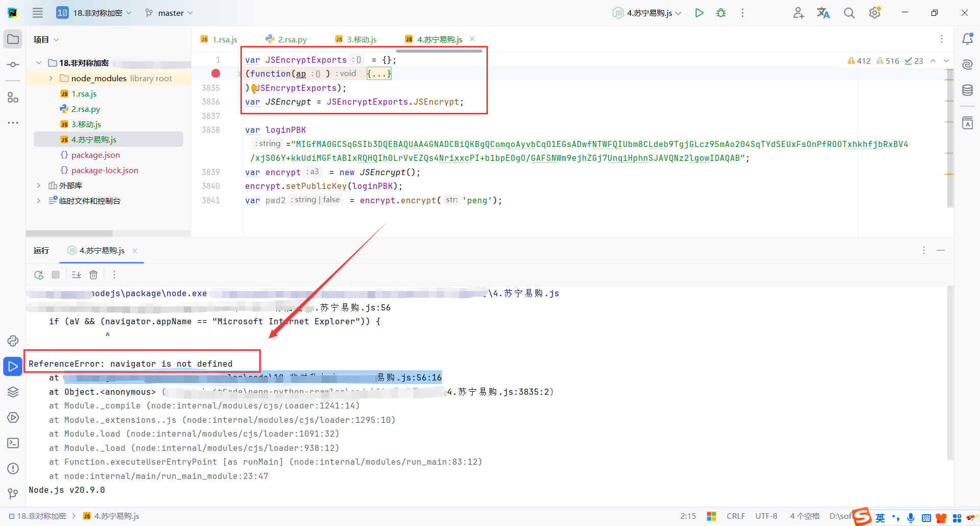Open 2.rsa.py in project tree
This screenshot has height=526, width=980.
click(x=85, y=109)
